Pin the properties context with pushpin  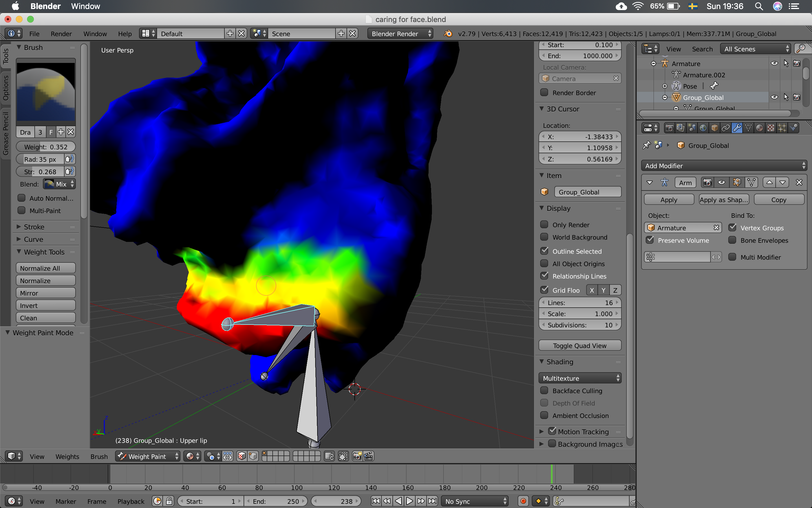click(x=646, y=145)
